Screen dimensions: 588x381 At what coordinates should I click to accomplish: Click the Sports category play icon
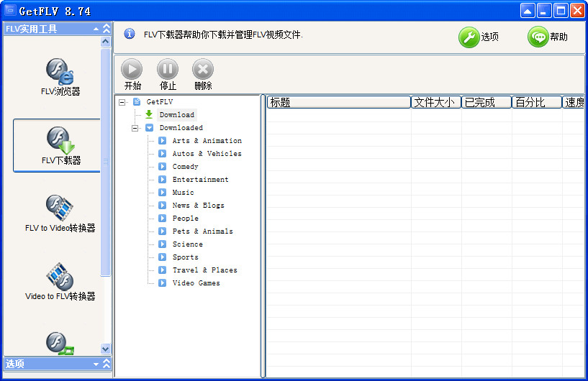click(163, 257)
